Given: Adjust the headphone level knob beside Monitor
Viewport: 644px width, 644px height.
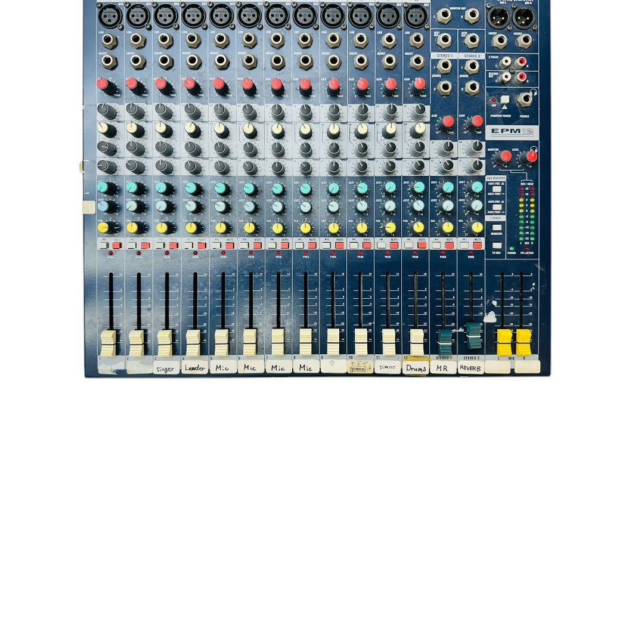Looking at the screenshot, I should point(530,156).
